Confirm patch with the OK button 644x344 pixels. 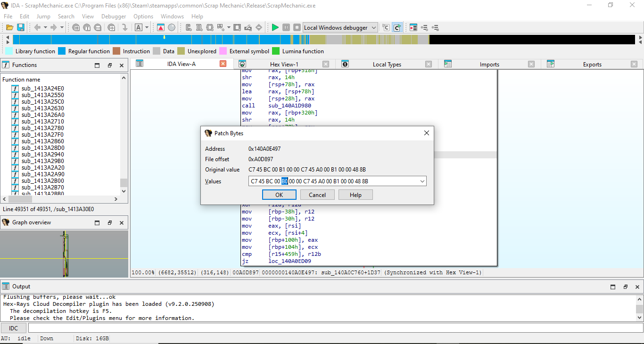[279, 195]
